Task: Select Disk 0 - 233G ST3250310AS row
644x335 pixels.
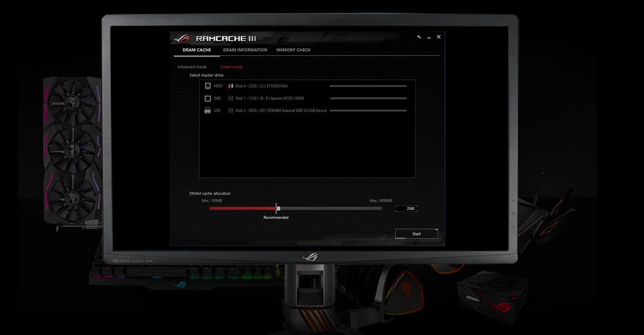Action: [306, 86]
